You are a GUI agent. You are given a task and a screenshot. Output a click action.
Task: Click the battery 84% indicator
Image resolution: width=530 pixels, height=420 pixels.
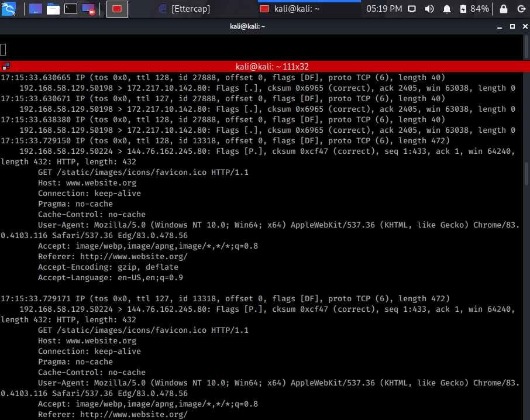pyautogui.click(x=474, y=9)
